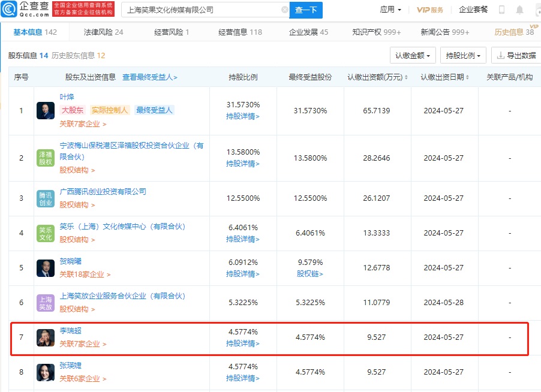
Task: Switch to the 企业发展 tab
Action: [308, 32]
